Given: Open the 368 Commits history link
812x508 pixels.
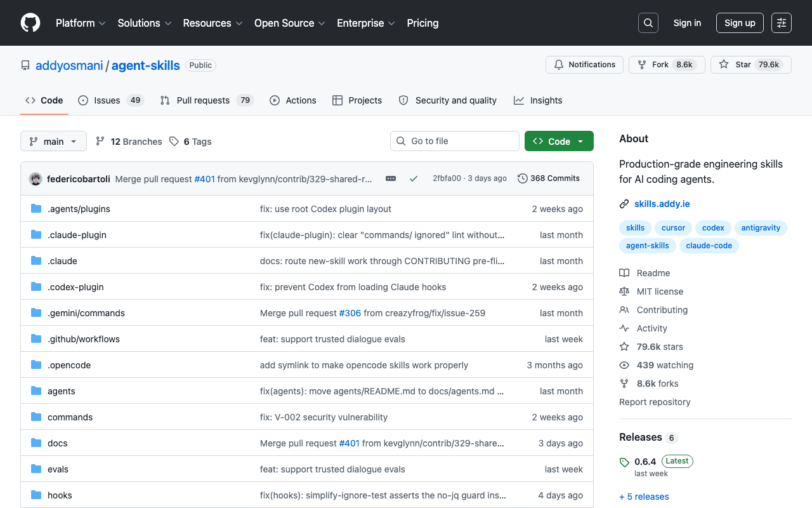Looking at the screenshot, I should 549,178.
